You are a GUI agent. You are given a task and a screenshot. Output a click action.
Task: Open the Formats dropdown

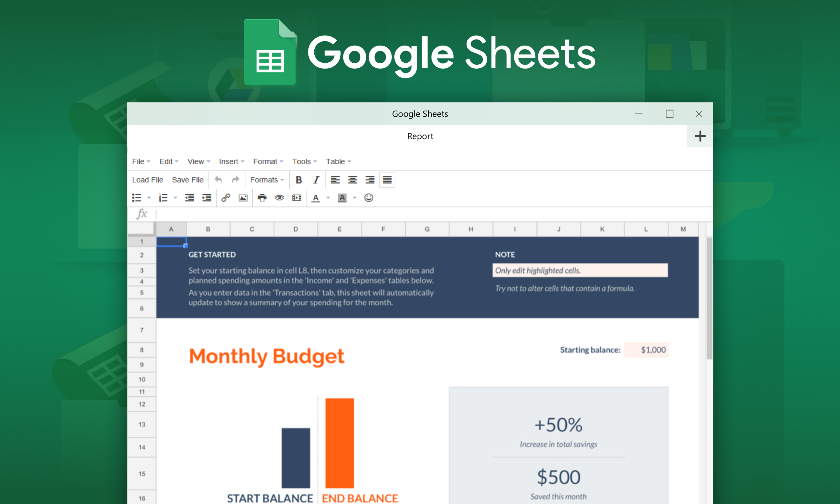tap(267, 180)
